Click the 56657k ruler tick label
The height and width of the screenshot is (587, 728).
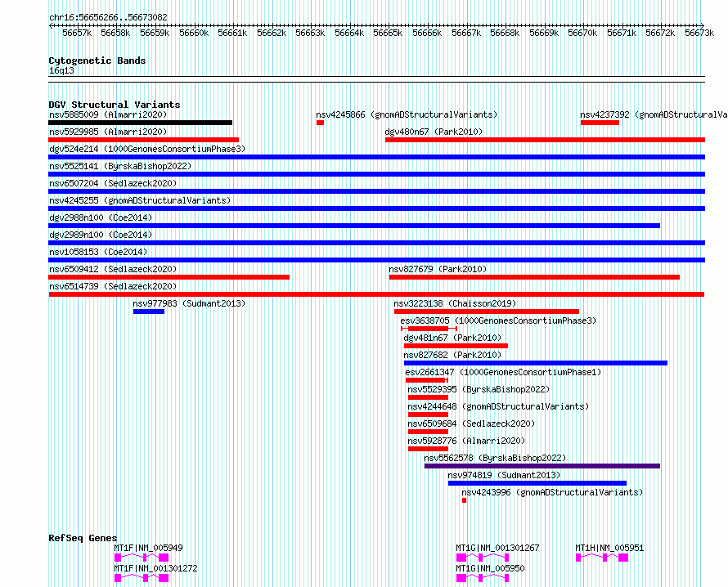(x=77, y=33)
